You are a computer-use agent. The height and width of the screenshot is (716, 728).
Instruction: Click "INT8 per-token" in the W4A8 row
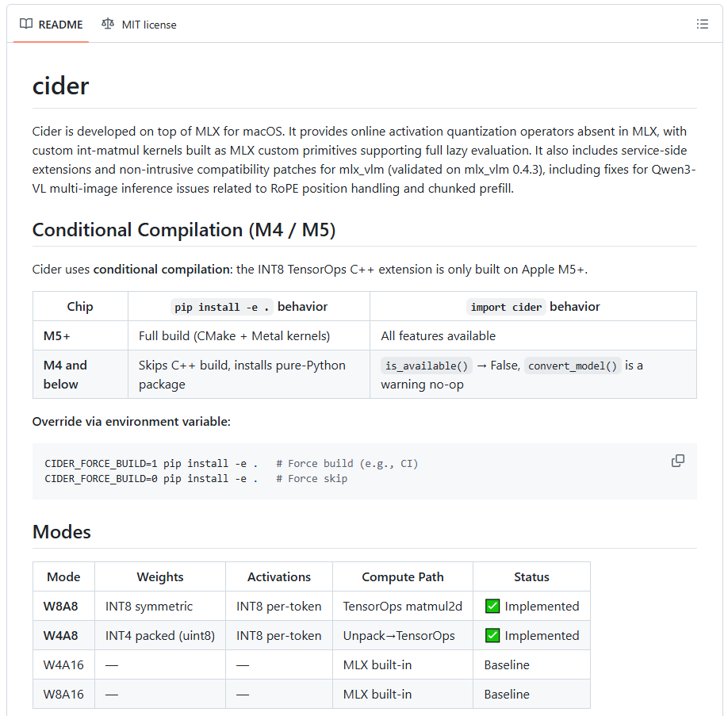278,635
